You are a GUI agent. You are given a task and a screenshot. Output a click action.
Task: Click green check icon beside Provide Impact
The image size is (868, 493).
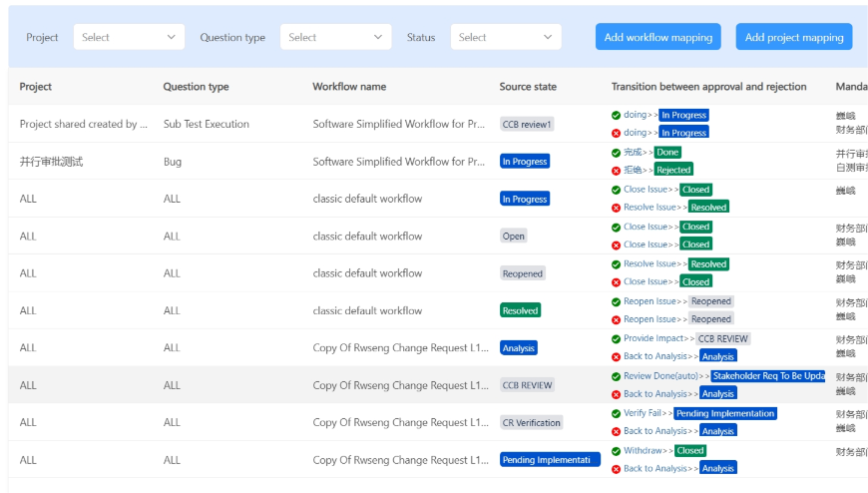[x=617, y=338]
